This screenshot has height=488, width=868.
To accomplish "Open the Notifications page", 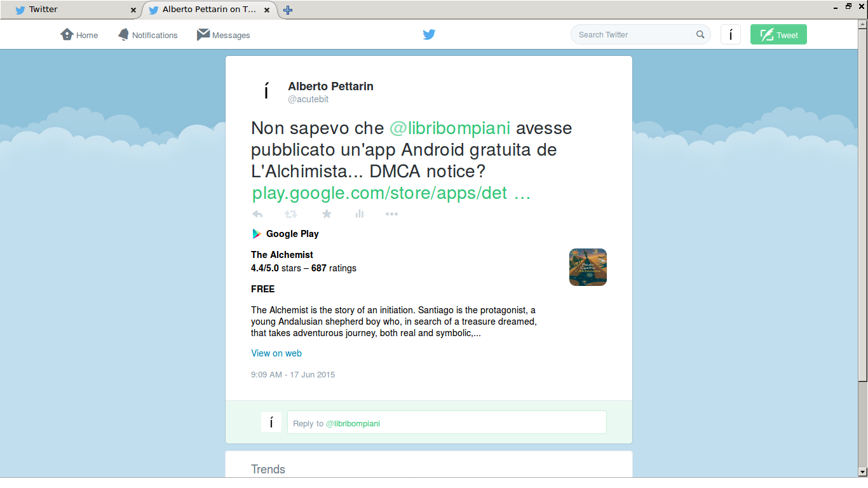I will click(x=147, y=35).
